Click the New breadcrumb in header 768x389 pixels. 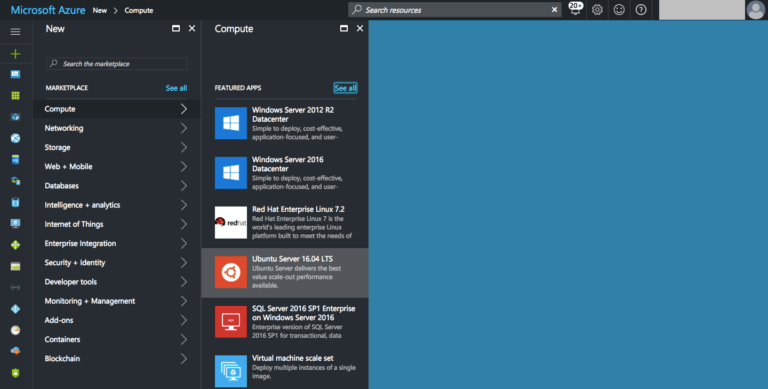[100, 10]
